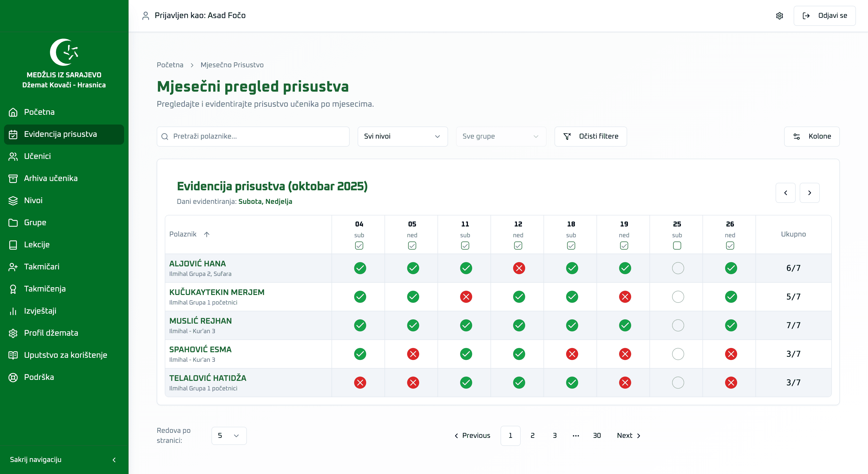Navigate to Početna via the breadcrumb

[x=170, y=65]
